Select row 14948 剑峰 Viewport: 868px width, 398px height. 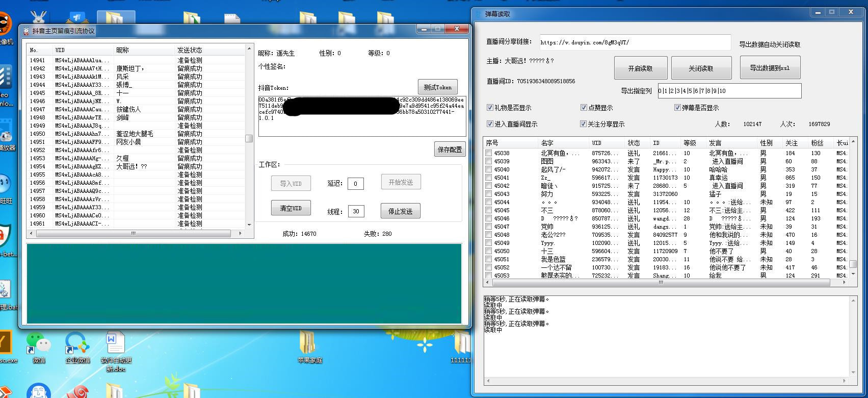tap(136, 117)
